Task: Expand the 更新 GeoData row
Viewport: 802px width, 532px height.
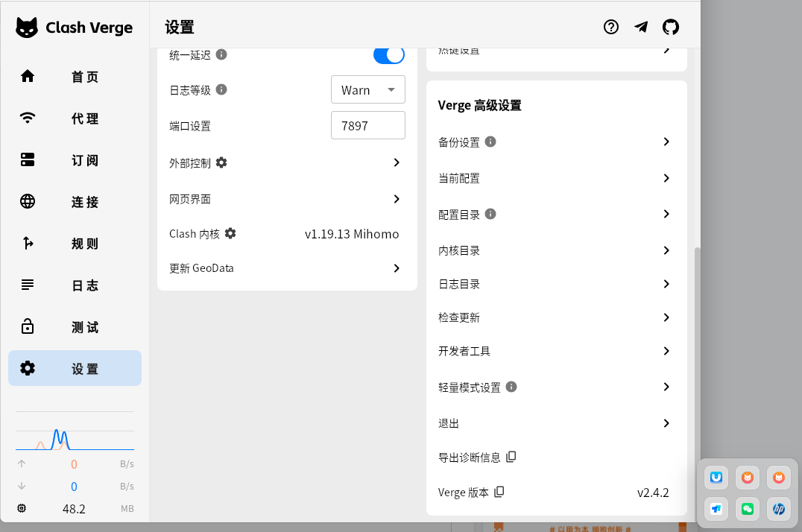Action: (288, 268)
